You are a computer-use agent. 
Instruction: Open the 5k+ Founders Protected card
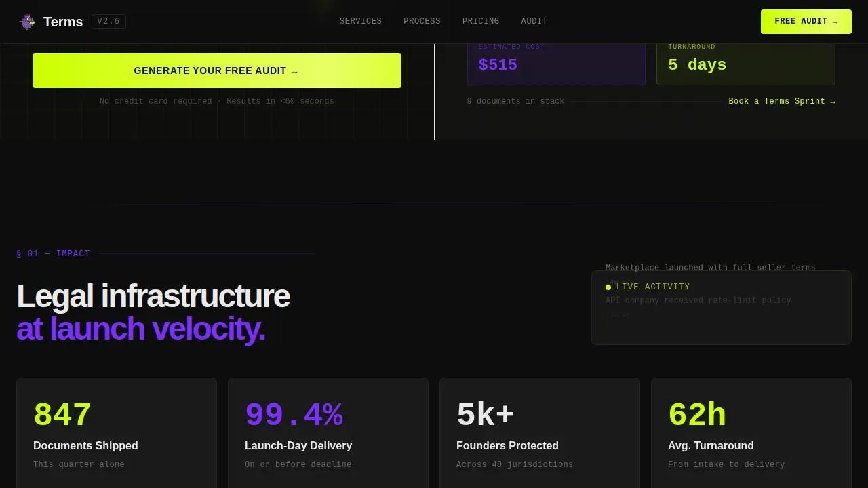click(x=540, y=433)
